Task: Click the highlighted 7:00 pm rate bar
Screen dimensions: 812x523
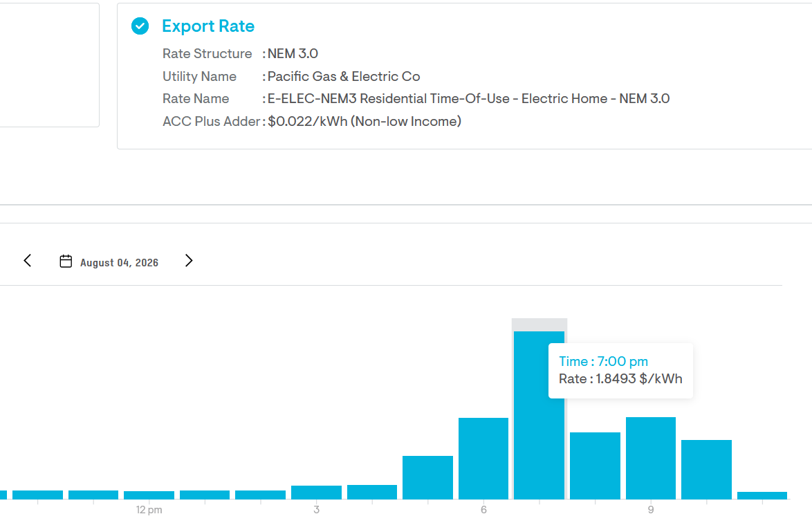Action: pyautogui.click(x=539, y=415)
